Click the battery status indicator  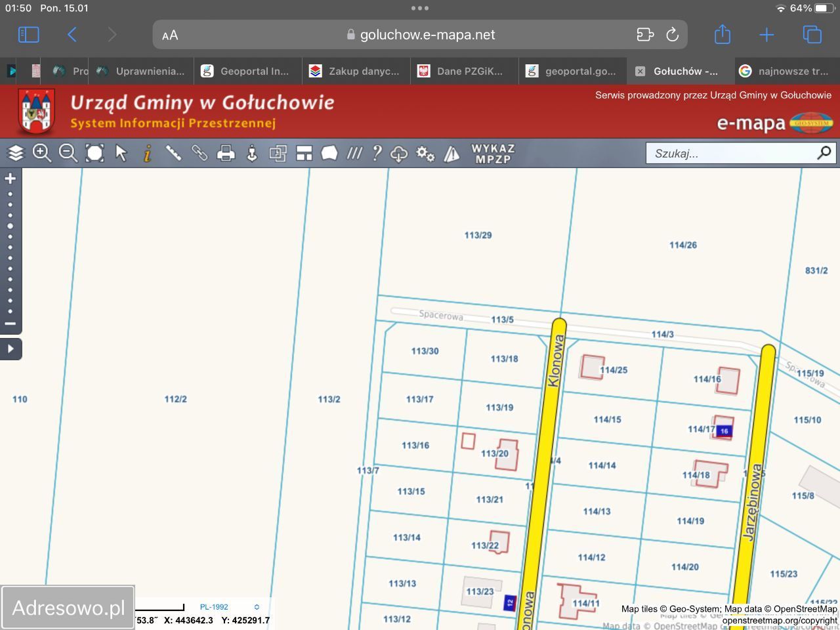pyautogui.click(x=826, y=9)
